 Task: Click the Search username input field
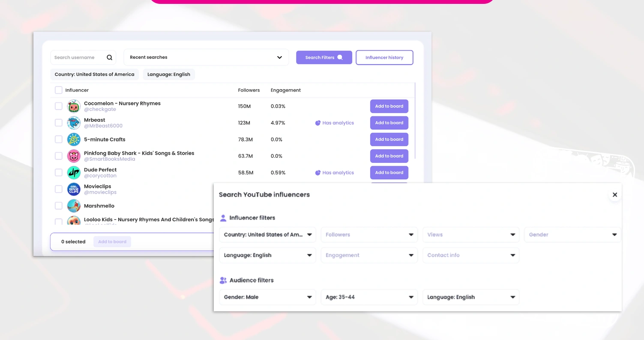(x=77, y=57)
